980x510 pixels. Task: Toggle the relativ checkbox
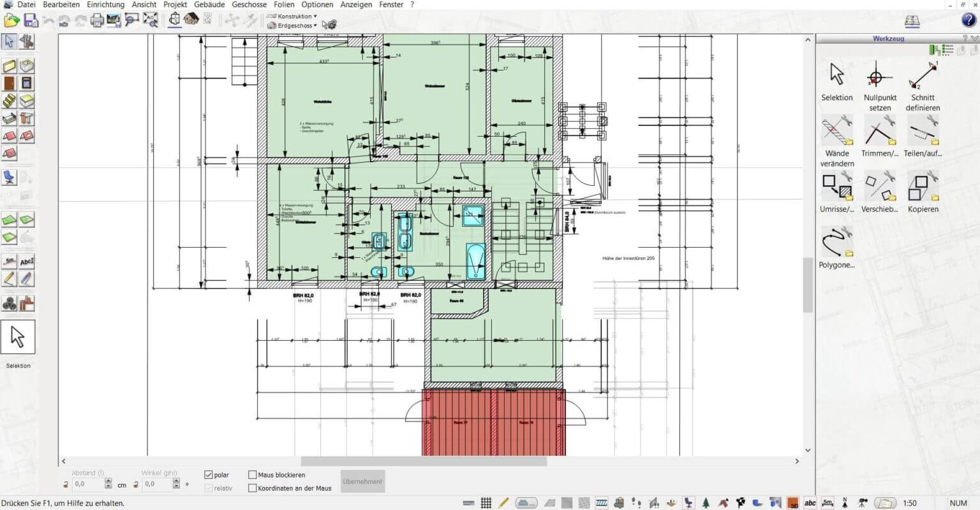(x=208, y=488)
